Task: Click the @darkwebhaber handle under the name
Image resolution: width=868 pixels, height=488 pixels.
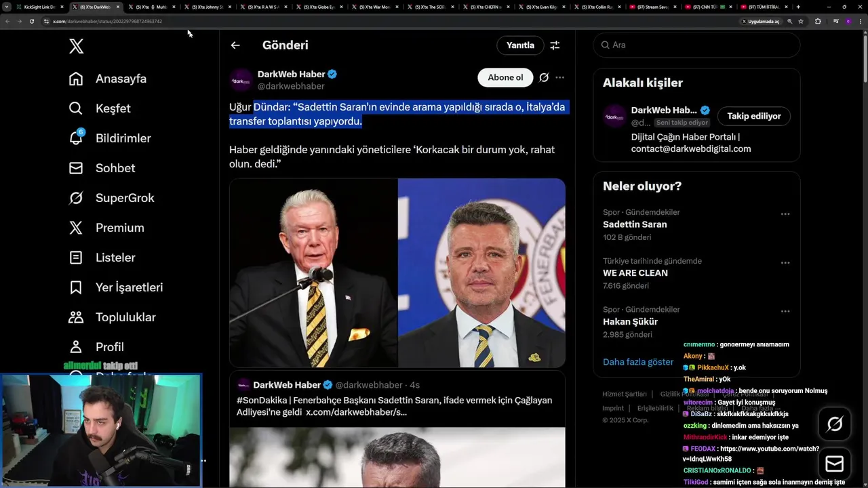Action: pyautogui.click(x=291, y=86)
